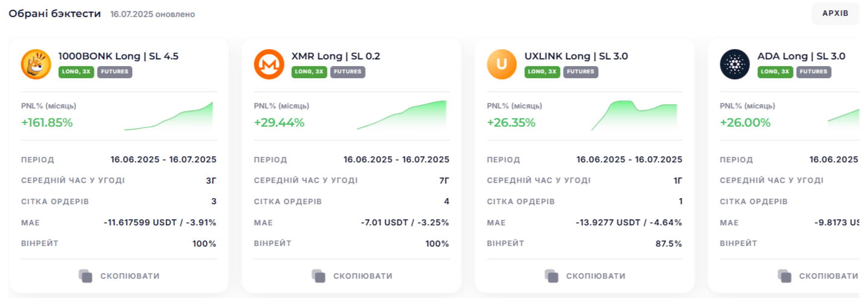
Task: Open the XMR Long | SL 0.2 title
Action: 336,56
